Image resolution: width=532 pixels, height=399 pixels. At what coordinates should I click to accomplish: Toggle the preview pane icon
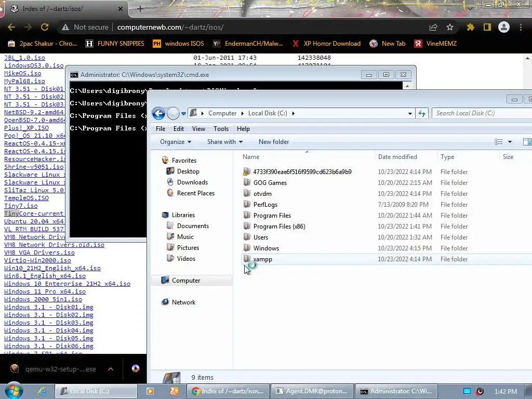point(527,142)
